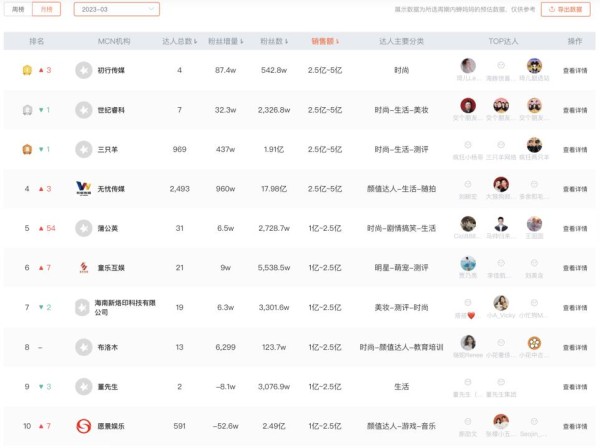Switch to the 周榜 weekly ranking toggle
This screenshot has width=600, height=448.
[x=18, y=9]
